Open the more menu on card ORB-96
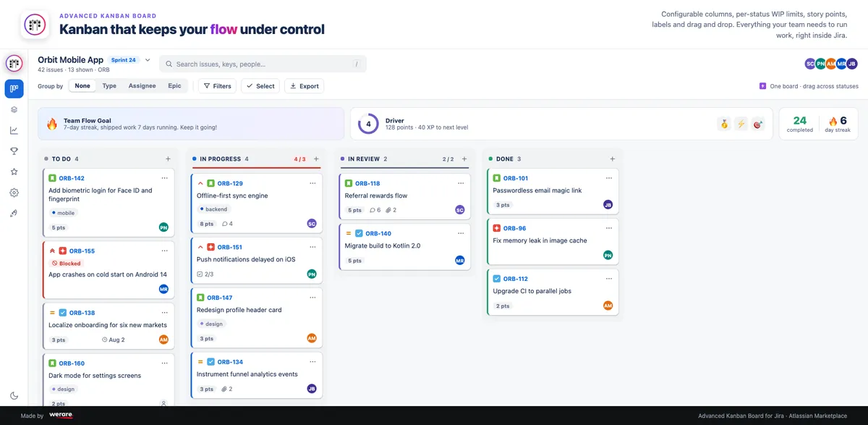The height and width of the screenshot is (425, 868). tap(610, 228)
